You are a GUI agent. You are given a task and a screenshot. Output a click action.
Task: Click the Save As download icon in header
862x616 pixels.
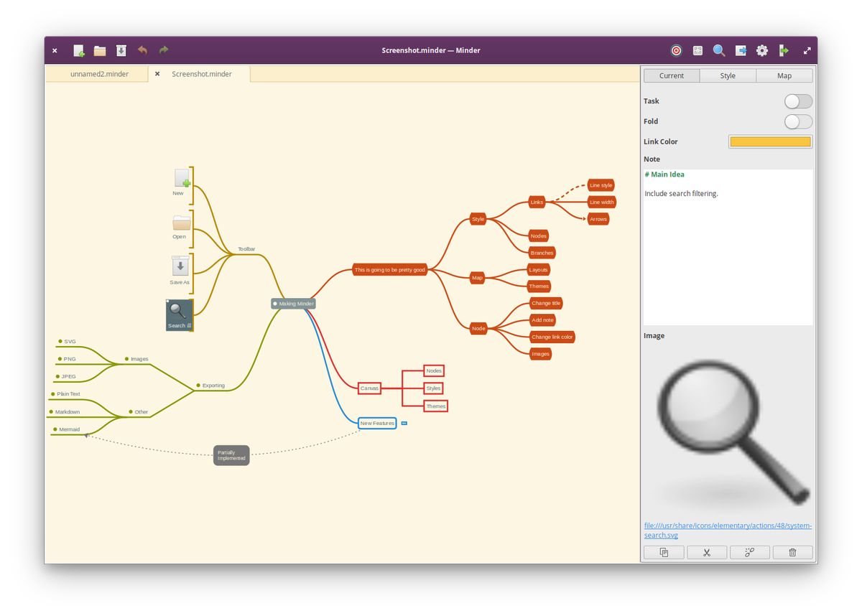(x=121, y=50)
